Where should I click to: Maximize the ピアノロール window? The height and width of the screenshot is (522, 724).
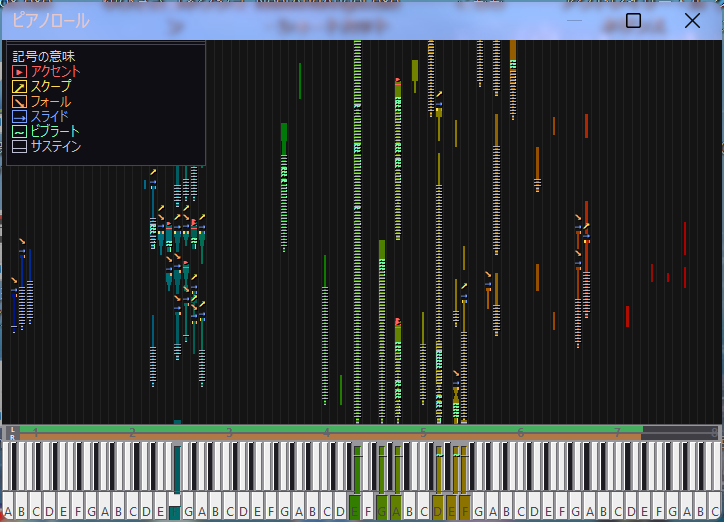(633, 21)
